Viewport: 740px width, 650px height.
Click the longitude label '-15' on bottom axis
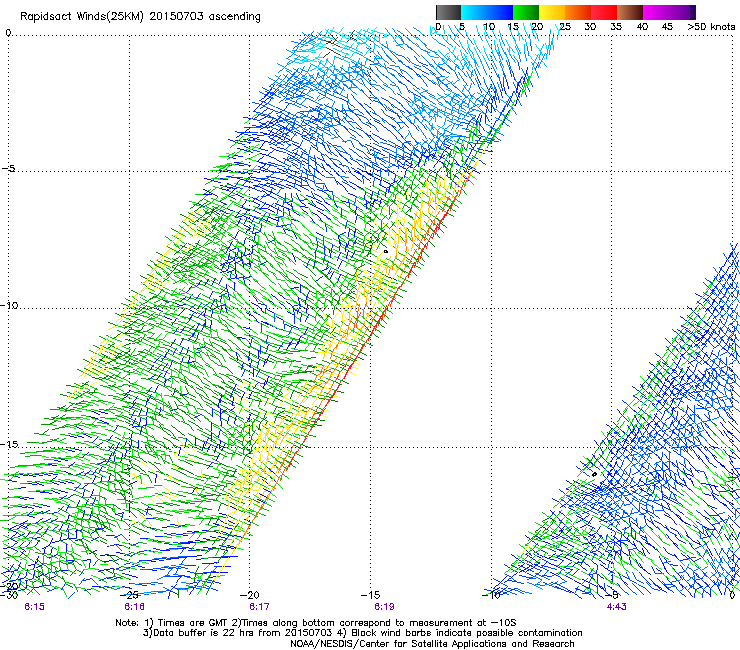[370, 595]
